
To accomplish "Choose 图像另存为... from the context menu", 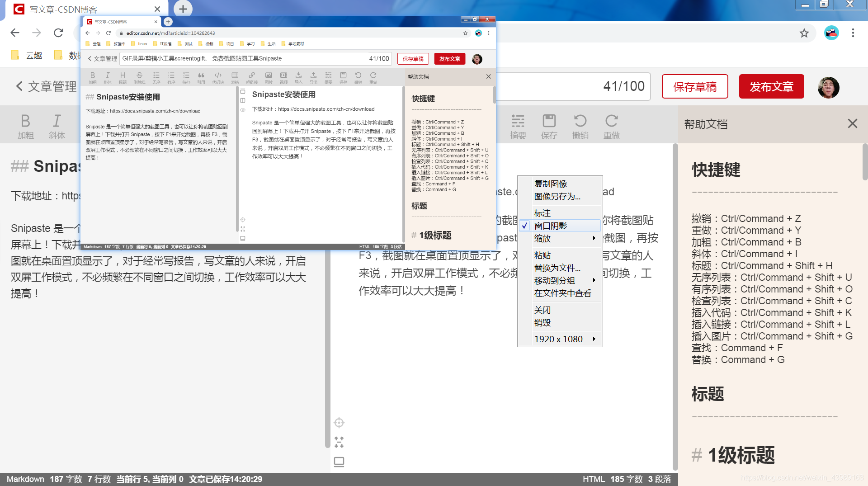I will (x=557, y=196).
